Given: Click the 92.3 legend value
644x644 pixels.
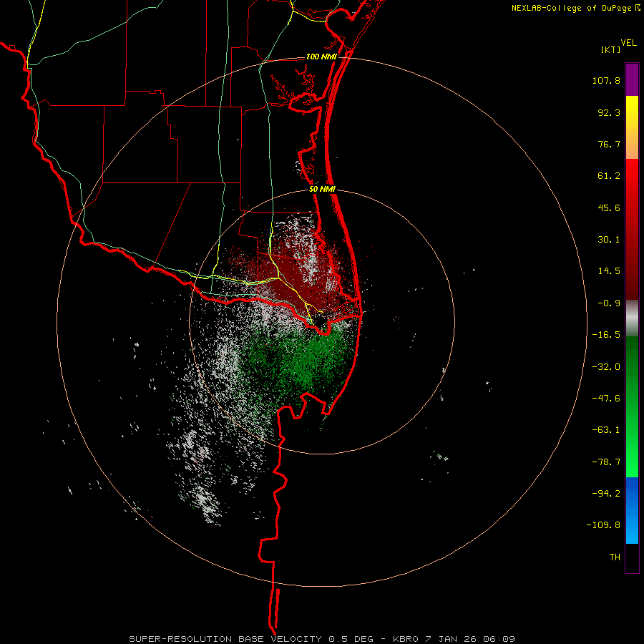Looking at the screenshot, I should [x=609, y=112].
